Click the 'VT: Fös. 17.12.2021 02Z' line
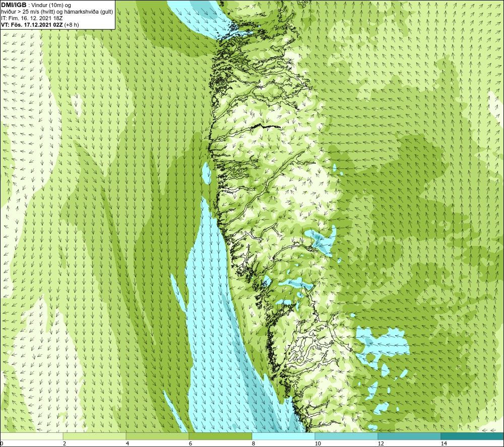This screenshot has width=504, height=447. (x=32, y=25)
